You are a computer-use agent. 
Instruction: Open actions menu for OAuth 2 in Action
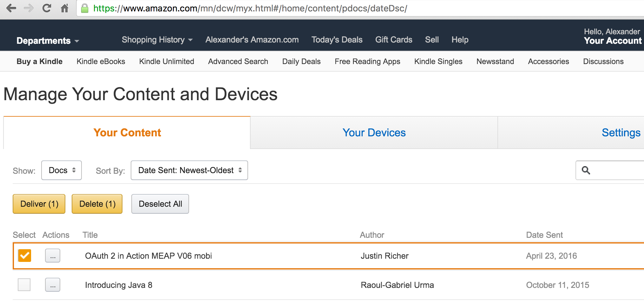53,256
